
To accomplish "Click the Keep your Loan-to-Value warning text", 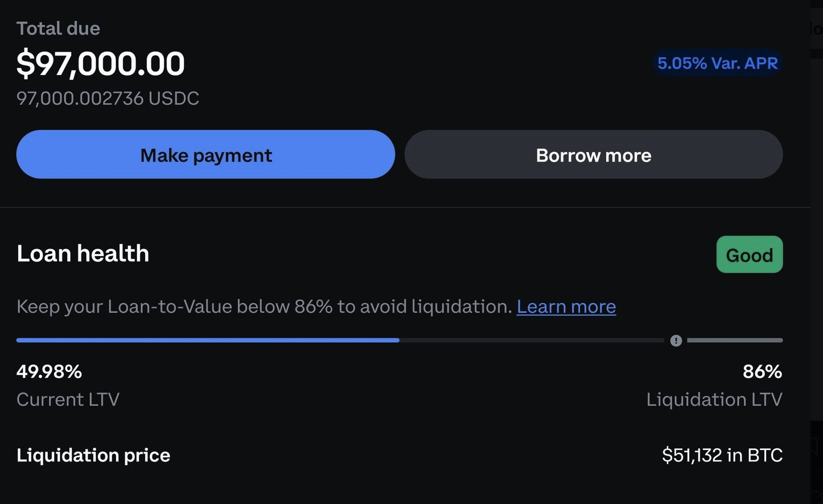I will click(x=265, y=307).
